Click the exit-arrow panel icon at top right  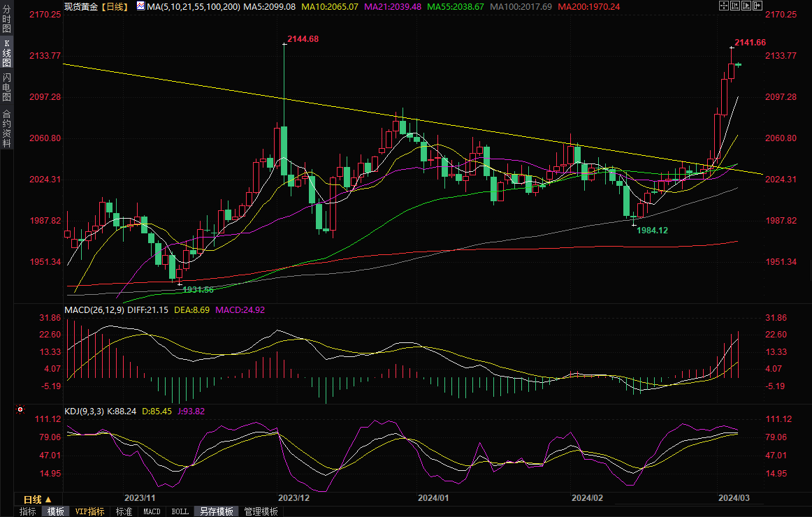[757, 6]
